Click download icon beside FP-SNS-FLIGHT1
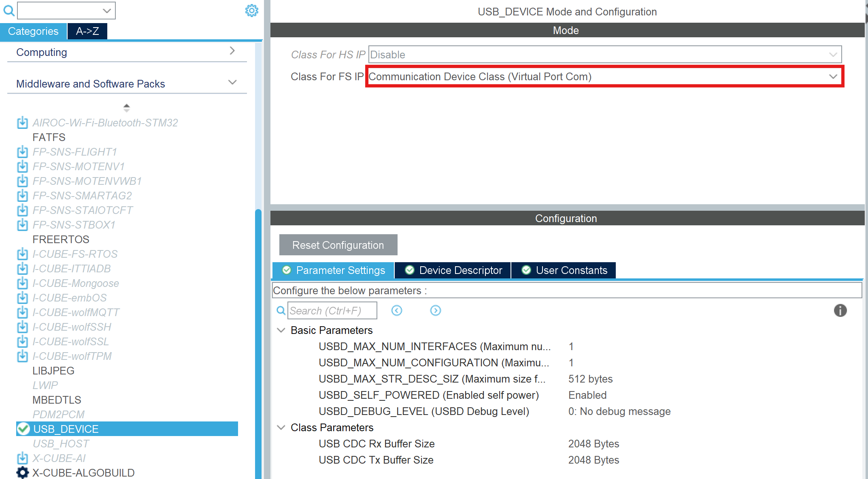 coord(22,152)
